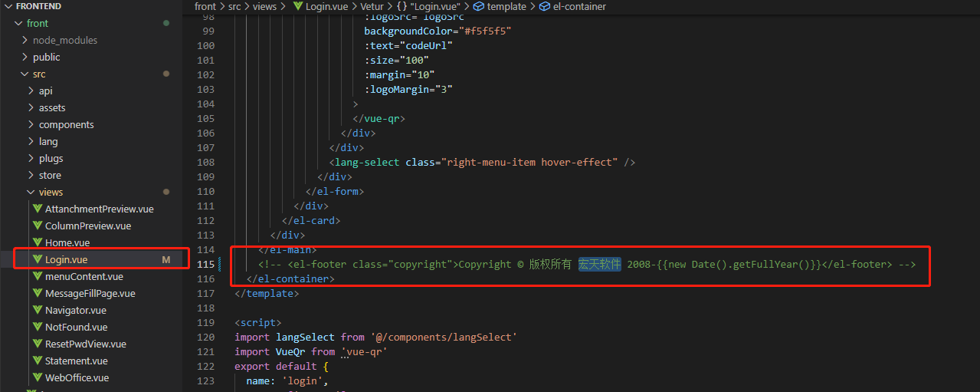
Task: Click line number 119 in gutter
Action: (x=206, y=322)
